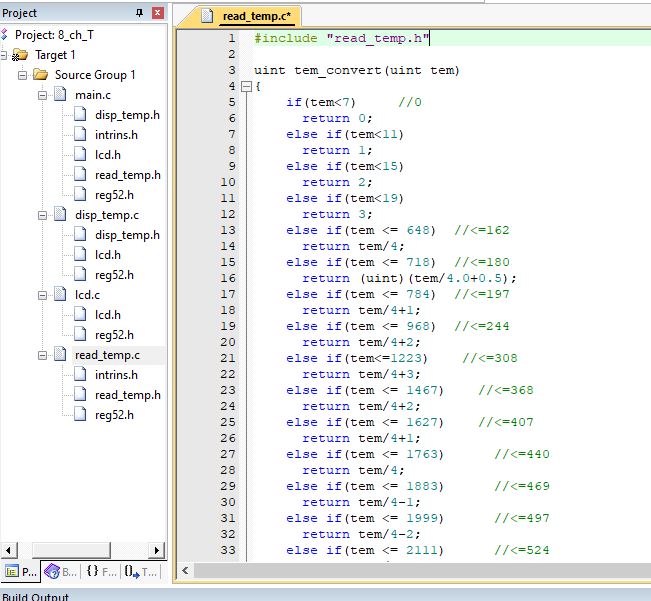This screenshot has height=601, width=651.
Task: Collapse the disp_temp.c file node
Action: [42, 215]
